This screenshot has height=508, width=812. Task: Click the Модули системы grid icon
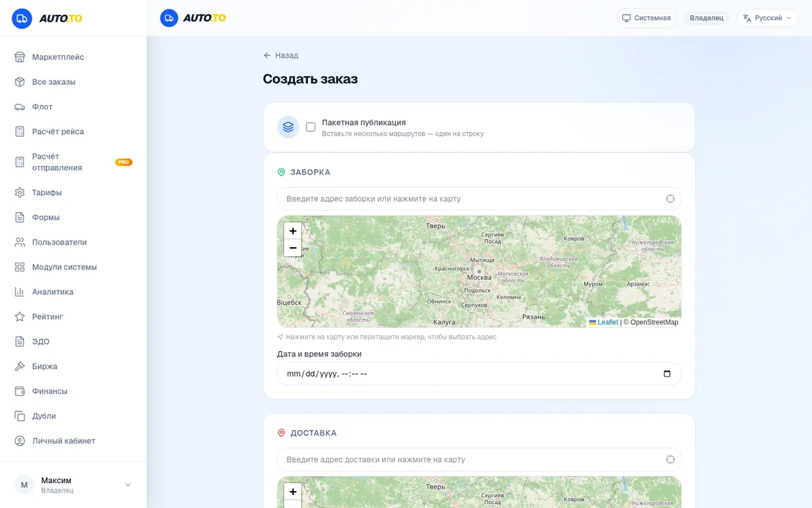pos(20,267)
